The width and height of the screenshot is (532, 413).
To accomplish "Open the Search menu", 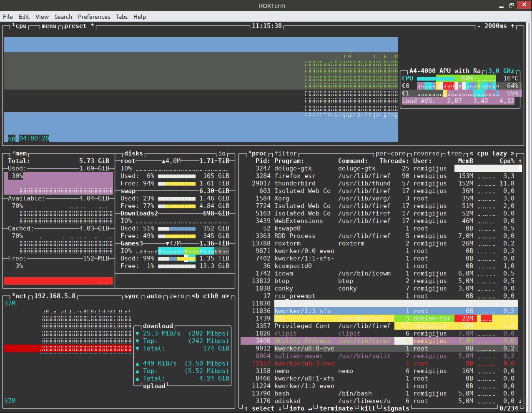I will [63, 17].
